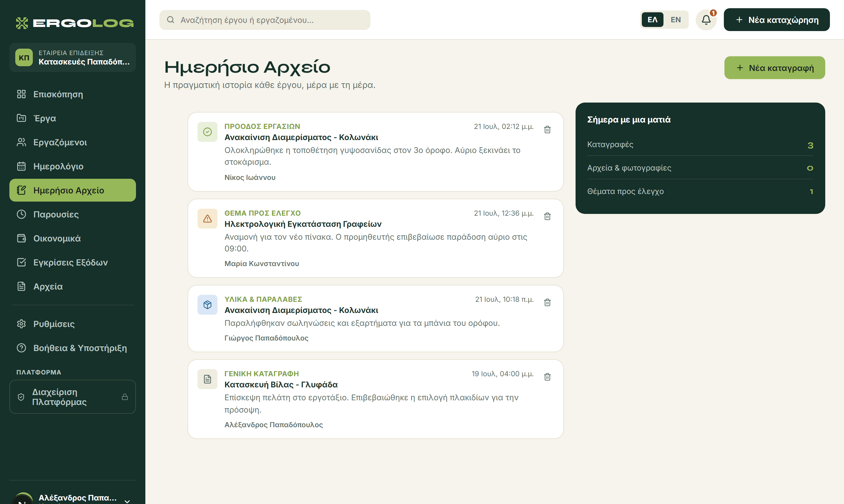Focus the Αναζήτηση έργου ή εργαζομένου search field

(265, 20)
